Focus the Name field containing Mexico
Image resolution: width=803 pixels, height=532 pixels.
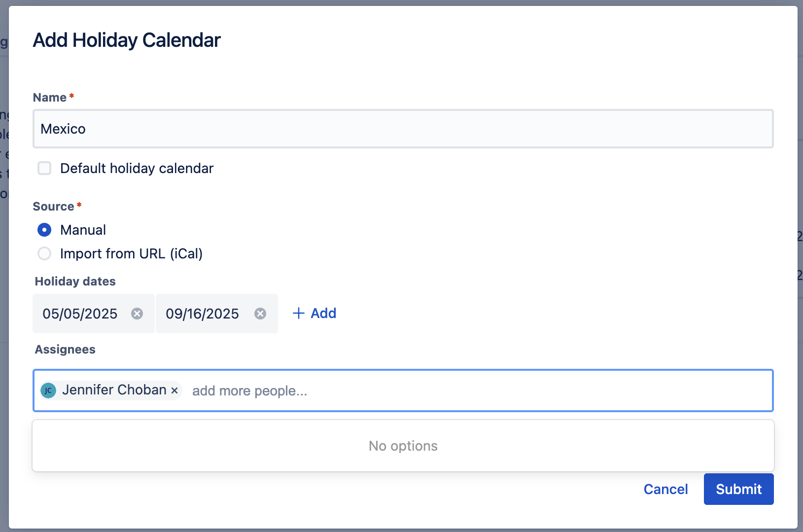pos(403,129)
